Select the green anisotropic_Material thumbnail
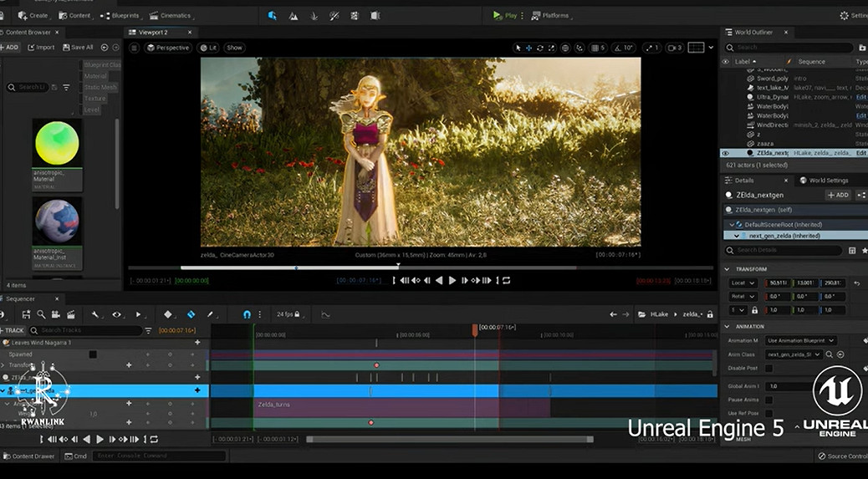The image size is (868, 479). [x=57, y=144]
